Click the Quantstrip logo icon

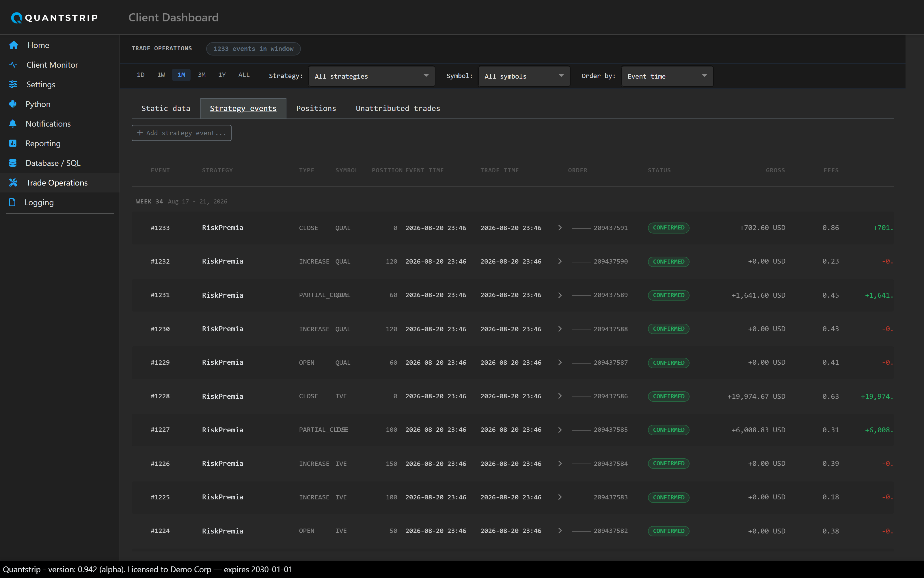pyautogui.click(x=16, y=18)
